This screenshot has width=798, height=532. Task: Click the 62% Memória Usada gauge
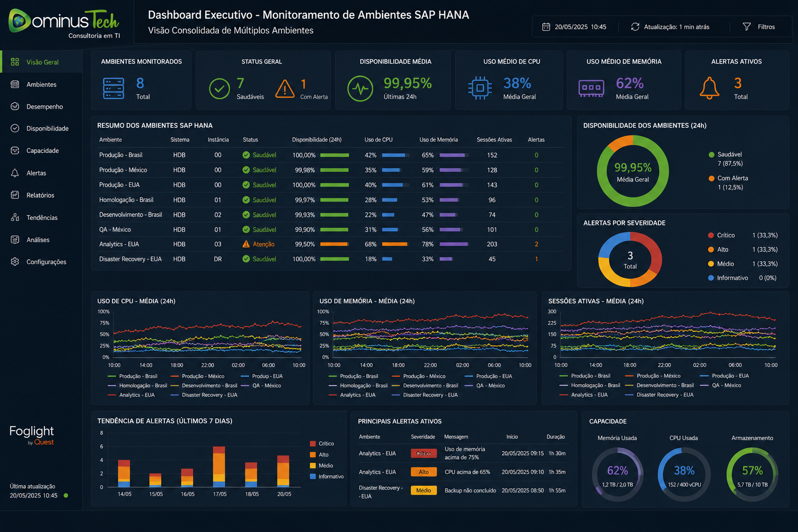tap(618, 474)
